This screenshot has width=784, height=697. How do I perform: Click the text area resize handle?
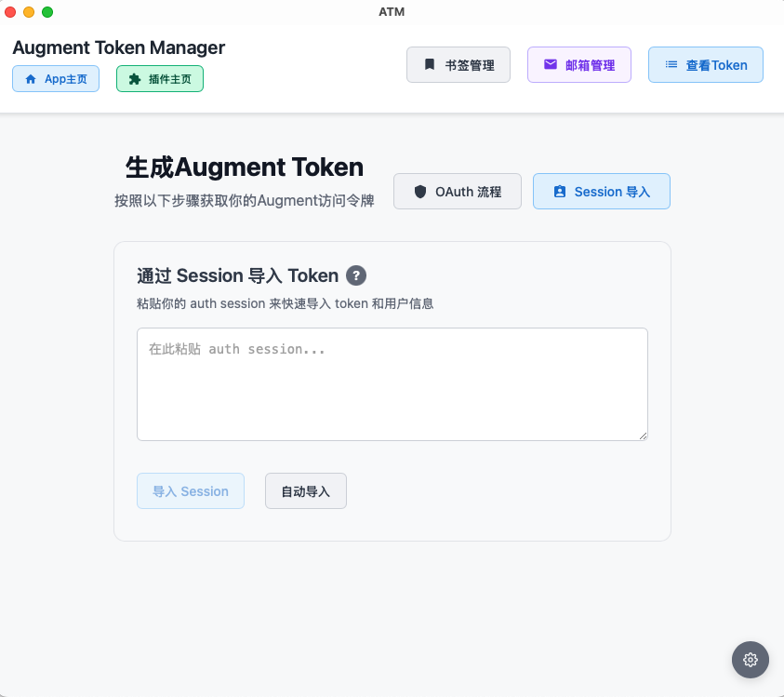tap(642, 435)
